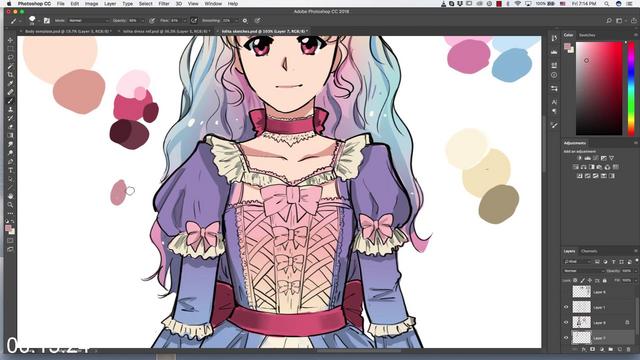640x360 pixels.
Task: Open the Window menu
Action: 213,3
